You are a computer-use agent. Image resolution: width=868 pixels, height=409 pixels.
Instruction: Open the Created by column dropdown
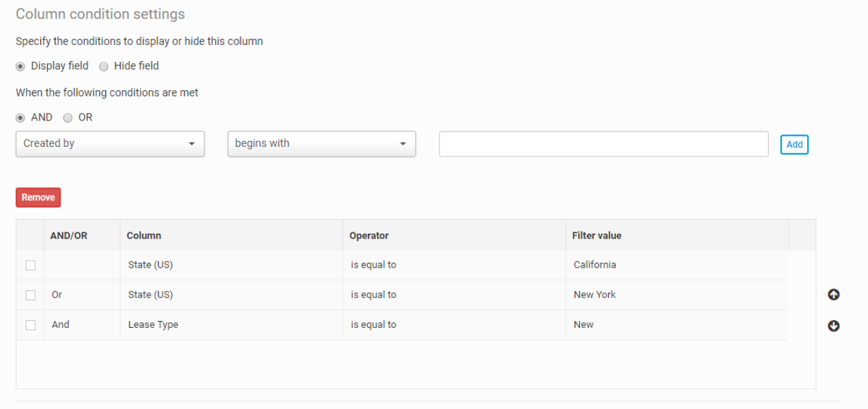(110, 144)
